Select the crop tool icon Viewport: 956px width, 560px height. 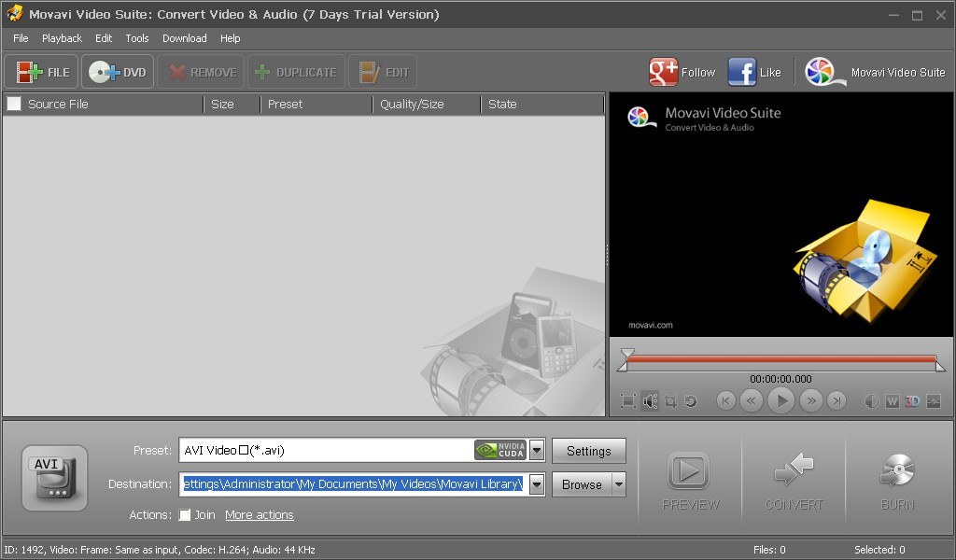pos(670,401)
